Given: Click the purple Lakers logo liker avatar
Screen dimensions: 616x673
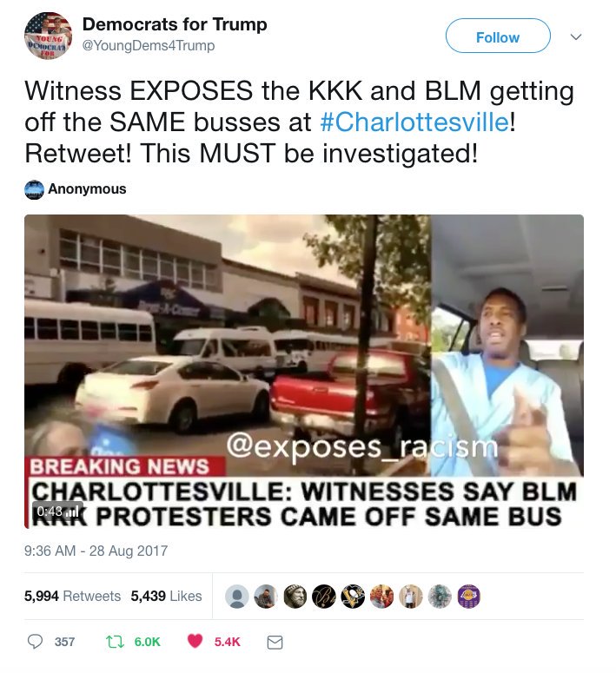Looking at the screenshot, I should click(x=469, y=596).
